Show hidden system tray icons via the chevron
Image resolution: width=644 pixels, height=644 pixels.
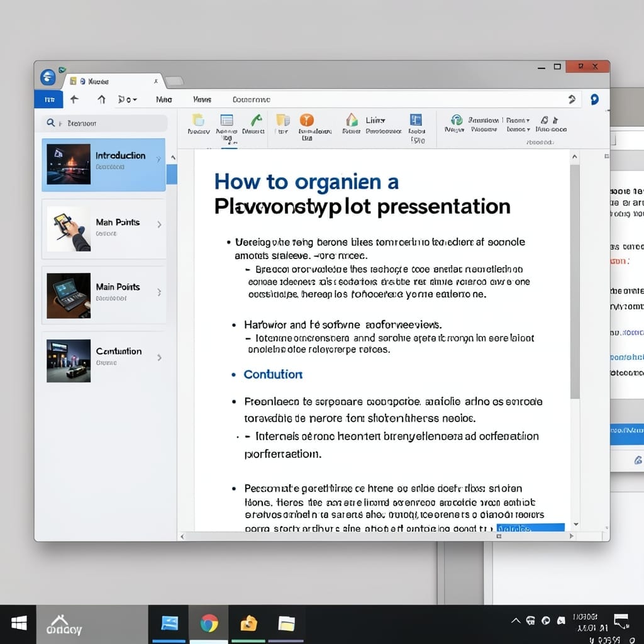516,621
